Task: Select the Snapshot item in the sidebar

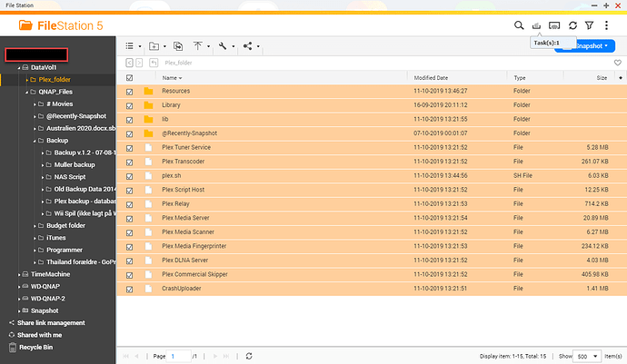Action: click(45, 310)
